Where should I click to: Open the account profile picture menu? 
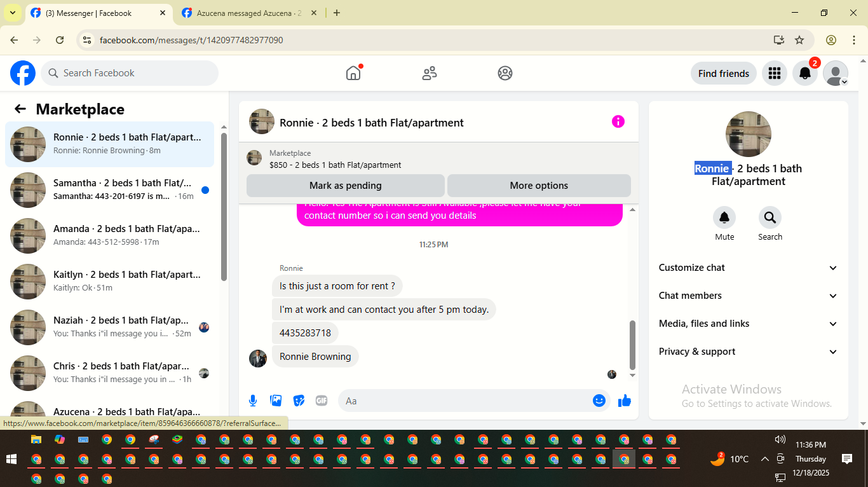[x=836, y=73]
